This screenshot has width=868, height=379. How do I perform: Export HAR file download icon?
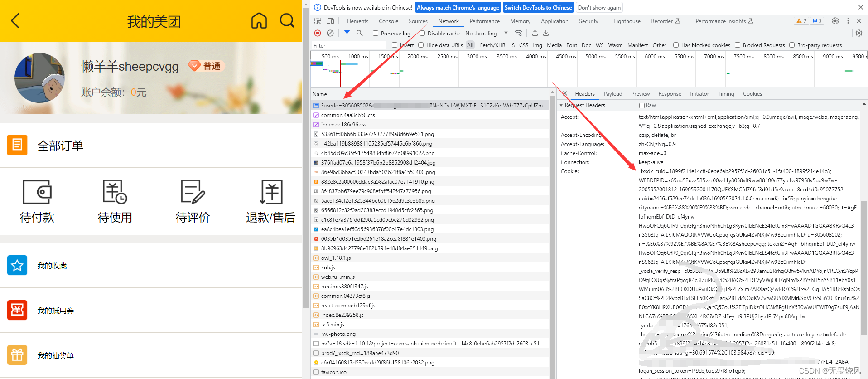546,33
